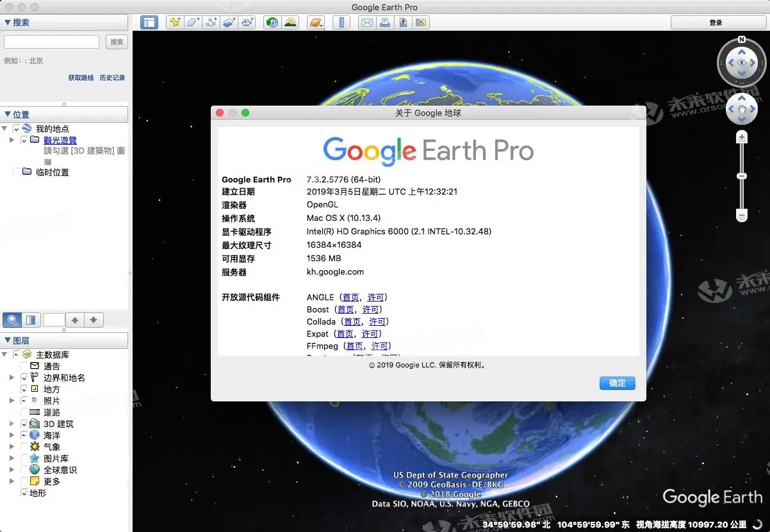Enable the 气象 layer checkbox
Screen dimensions: 770x532
pyautogui.click(x=25, y=447)
